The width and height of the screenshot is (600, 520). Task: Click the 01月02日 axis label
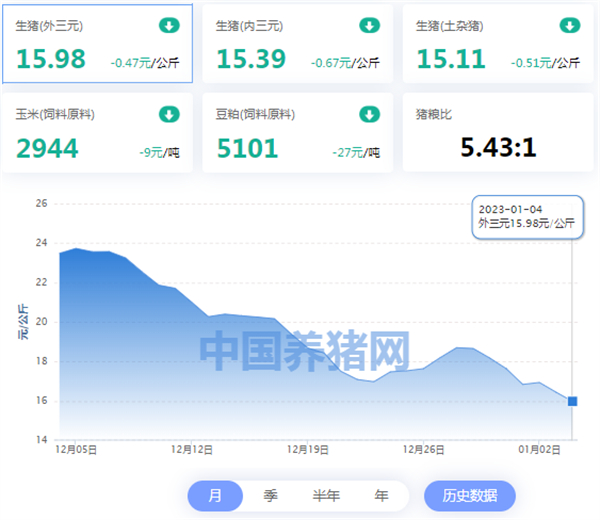539,450
